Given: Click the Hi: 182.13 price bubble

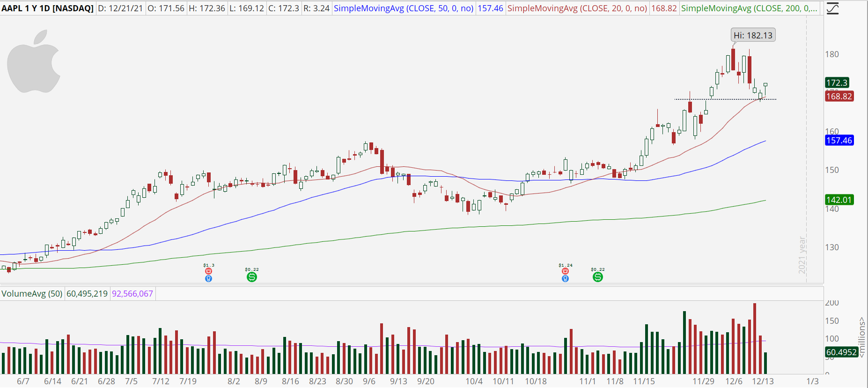Looking at the screenshot, I should (x=753, y=35).
